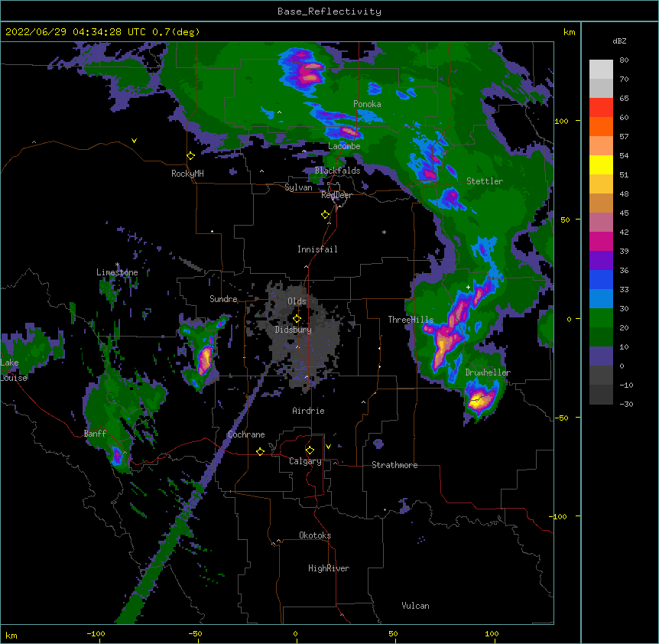659x644 pixels.
Task: Click the Stettler city label
Action: coord(485,181)
